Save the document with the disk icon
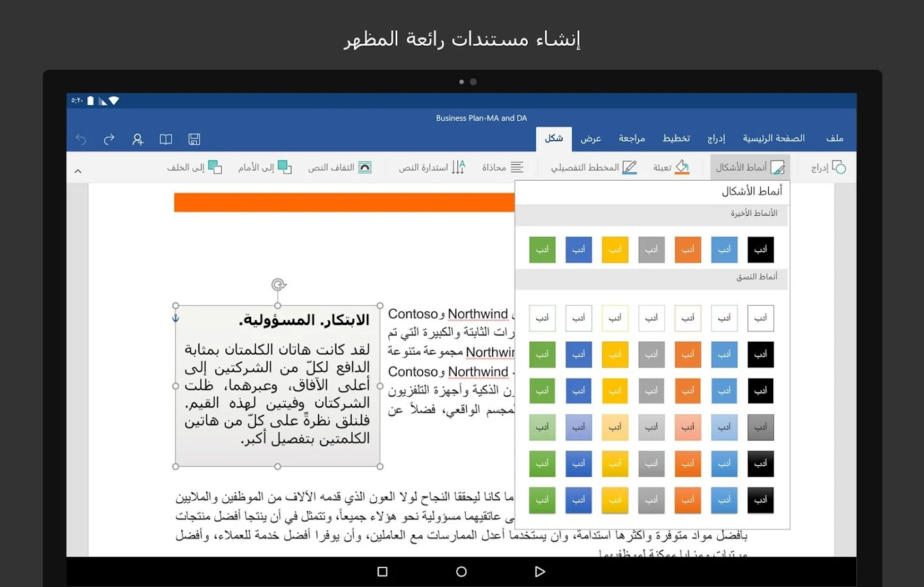The image size is (924, 587). pos(194,139)
